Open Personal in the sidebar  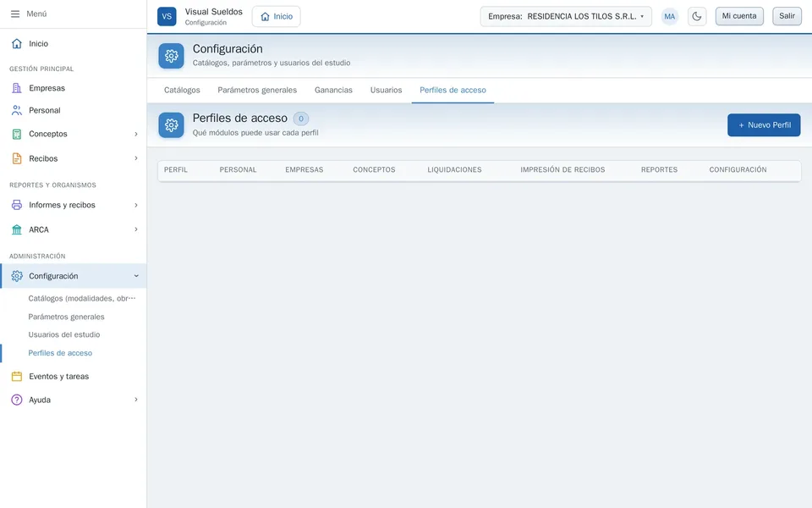pyautogui.click(x=73, y=110)
